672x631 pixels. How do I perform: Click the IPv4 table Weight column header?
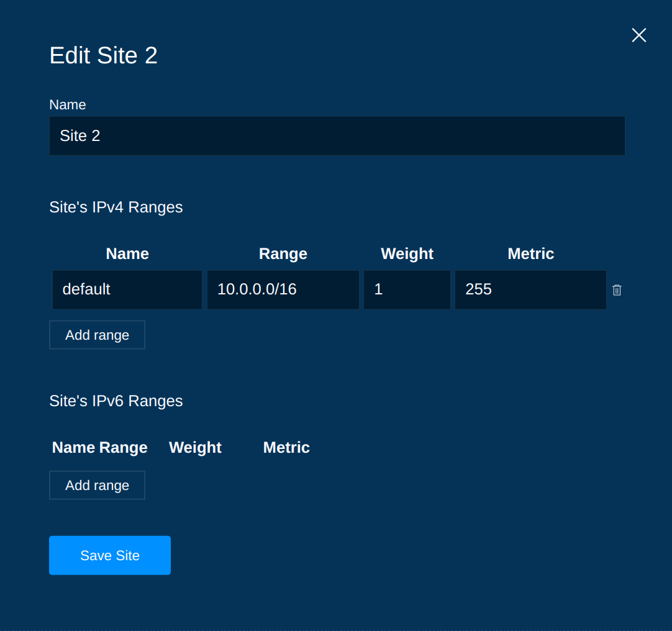coord(407,253)
